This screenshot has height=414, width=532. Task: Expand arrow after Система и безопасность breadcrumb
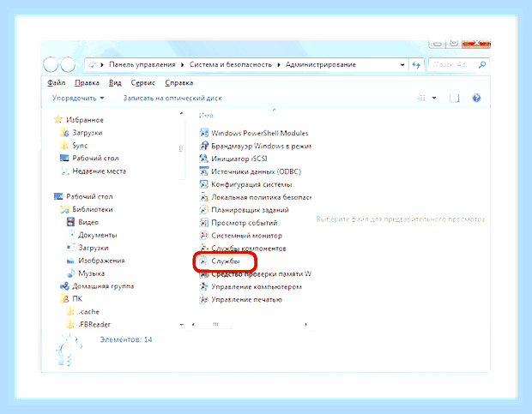click(x=279, y=64)
